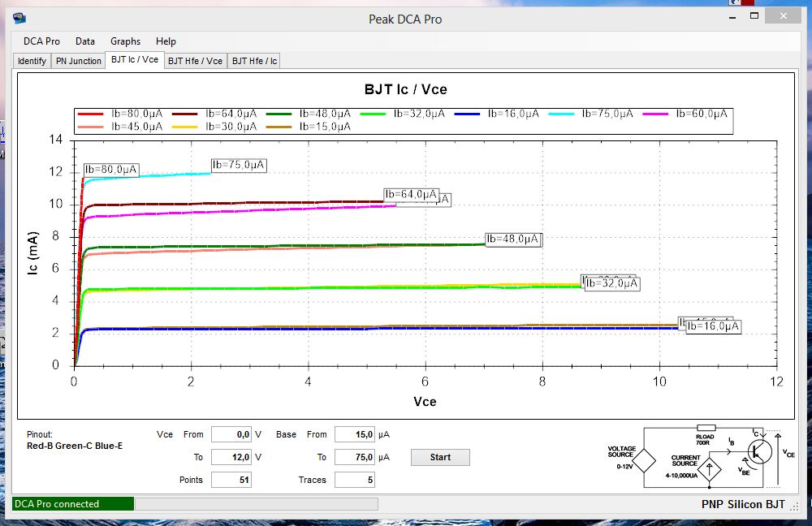The height and width of the screenshot is (526, 812).
Task: Click the Red-B Green-C Blue-E pinout text
Action: [75, 446]
